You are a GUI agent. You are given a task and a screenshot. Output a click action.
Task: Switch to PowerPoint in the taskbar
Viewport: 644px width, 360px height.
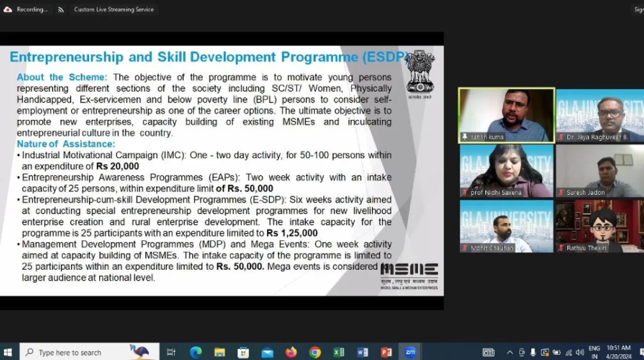tap(386, 352)
